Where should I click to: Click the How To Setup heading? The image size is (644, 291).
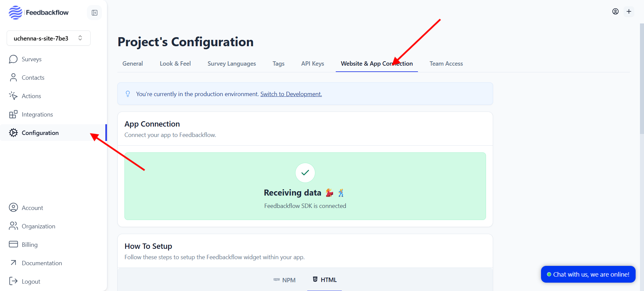[x=148, y=246]
